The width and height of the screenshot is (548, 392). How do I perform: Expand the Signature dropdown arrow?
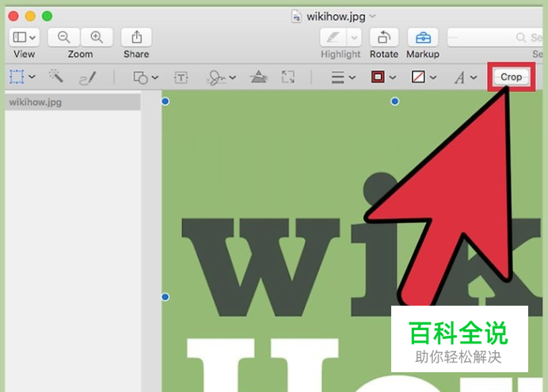(232, 78)
